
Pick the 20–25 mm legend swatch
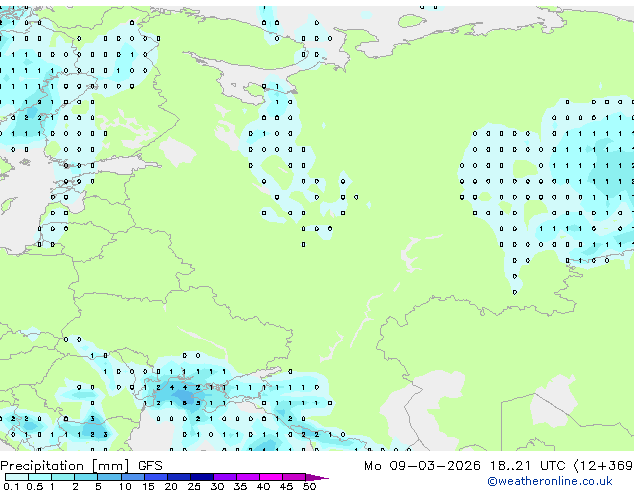[x=178, y=477]
